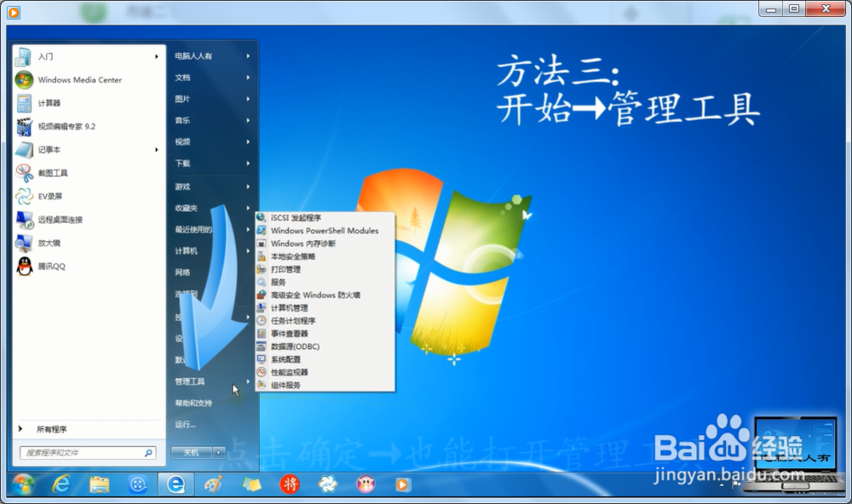Open orange media player taskbar icon
852x504 pixels.
pos(403,484)
